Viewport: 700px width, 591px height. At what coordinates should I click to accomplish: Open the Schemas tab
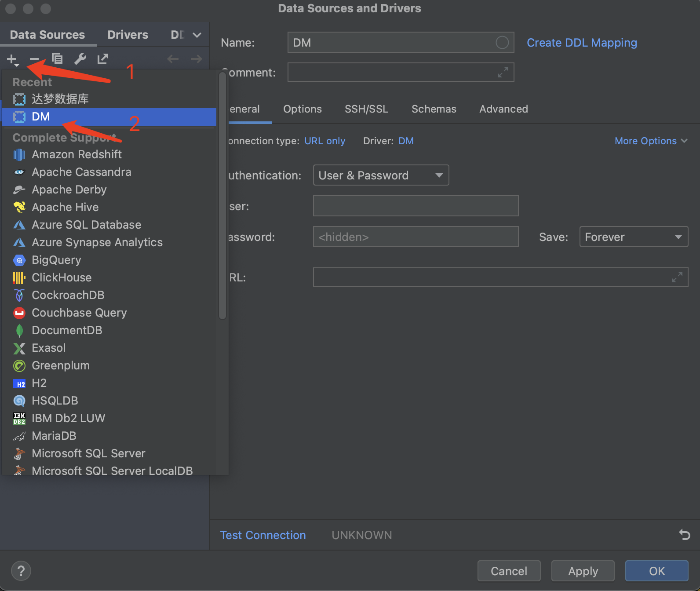434,109
